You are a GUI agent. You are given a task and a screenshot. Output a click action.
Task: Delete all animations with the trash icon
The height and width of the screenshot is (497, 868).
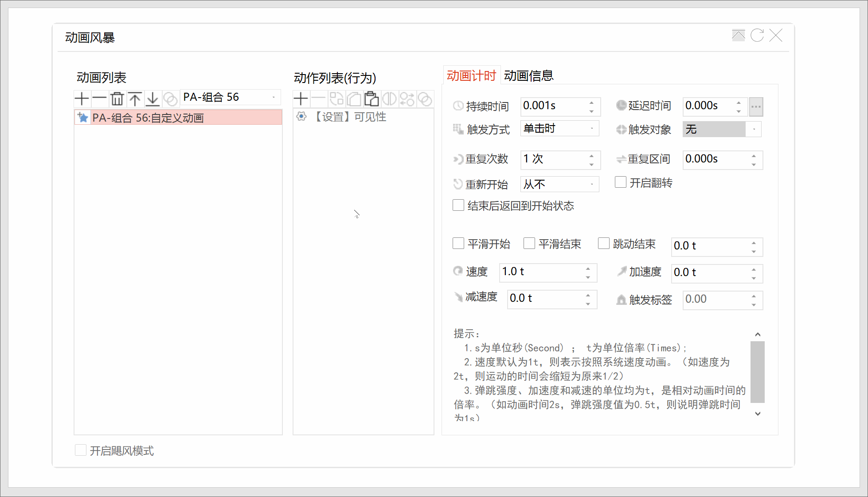[117, 99]
